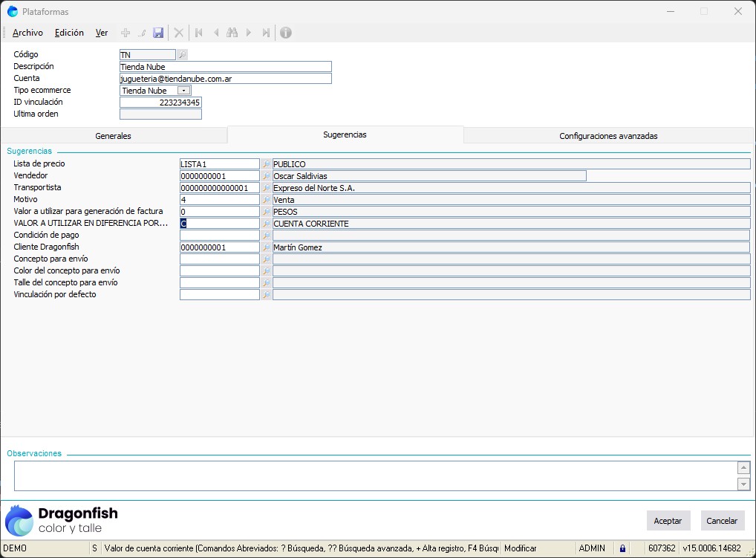The image size is (756, 558).
Task: Click the lookup icon next to Lista de precio
Action: (266, 164)
